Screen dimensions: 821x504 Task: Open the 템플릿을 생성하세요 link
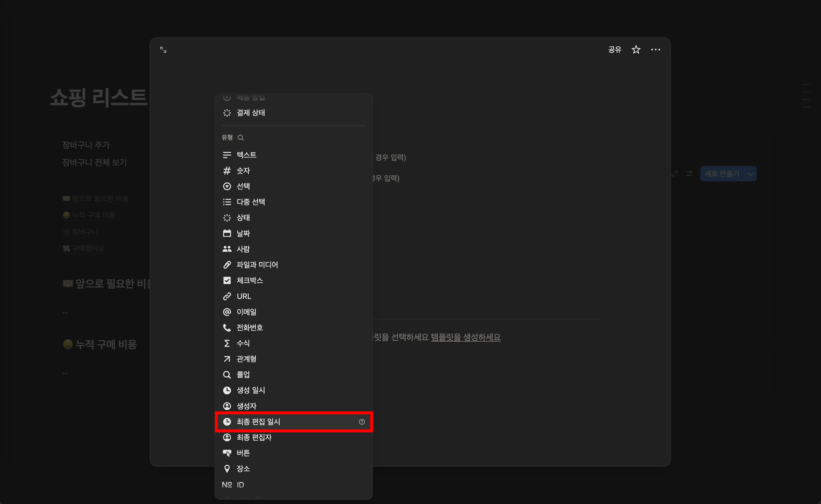click(x=465, y=337)
